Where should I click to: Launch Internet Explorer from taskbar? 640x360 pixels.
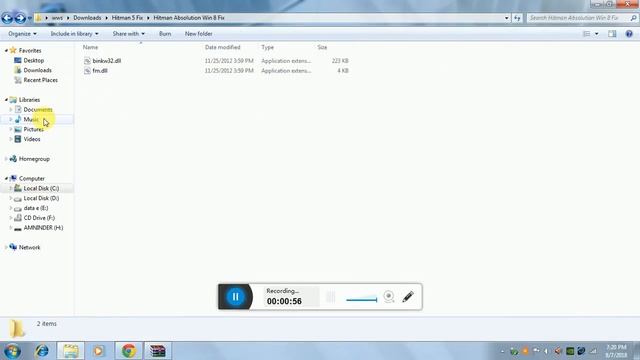pos(42,351)
